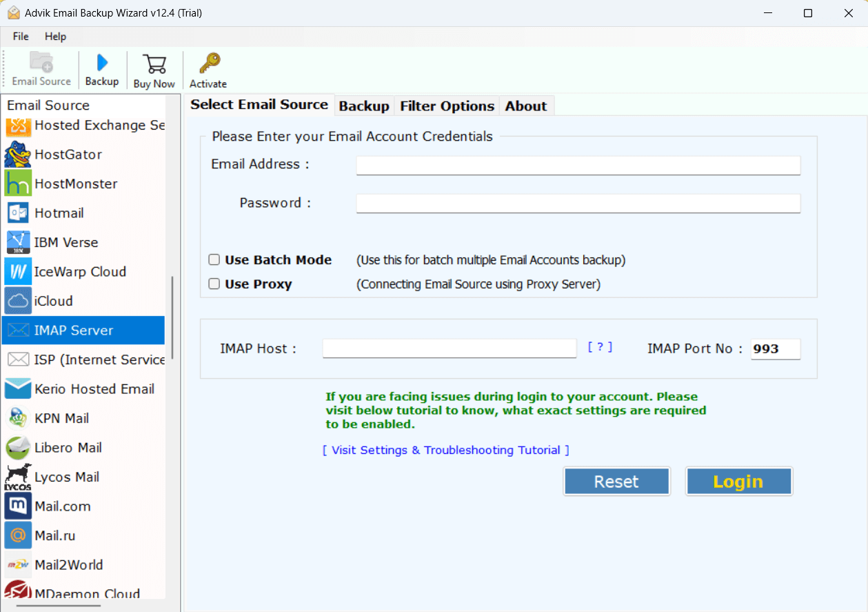Select the Hotmail list entry text

pos(59,213)
